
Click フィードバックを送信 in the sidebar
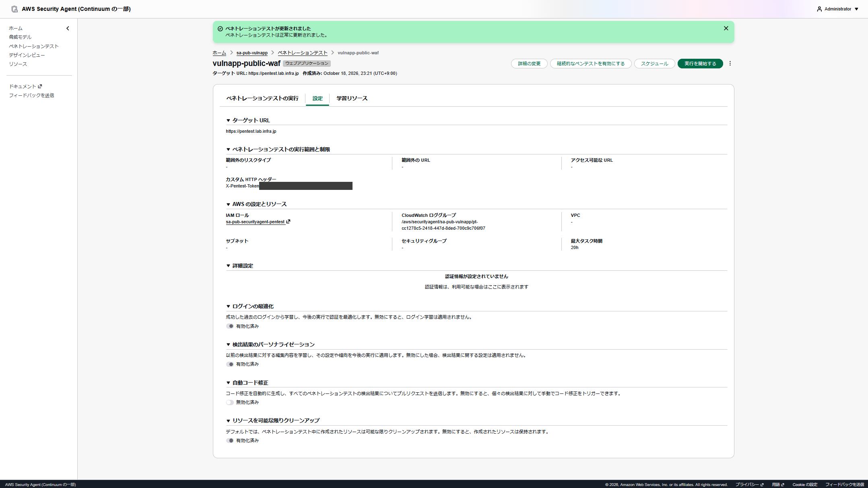click(x=31, y=95)
